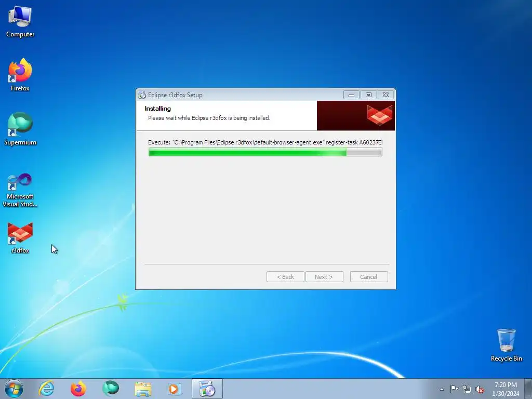Image resolution: width=532 pixels, height=399 pixels.
Task: Click the 'Please wait while Eclipse r3dfox' text
Action: (209, 118)
